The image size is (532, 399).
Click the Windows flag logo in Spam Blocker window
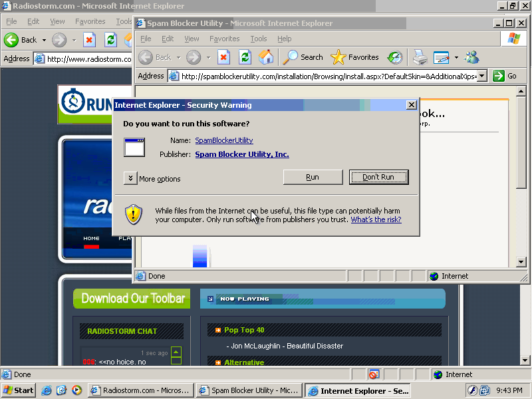point(513,39)
